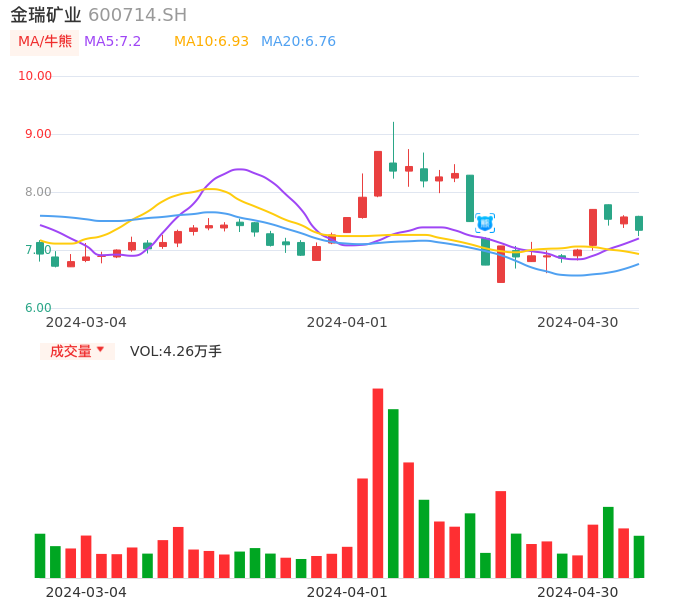The height and width of the screenshot is (606, 686).
Task: Select the MA10:6.93 legend label
Action: pos(211,42)
